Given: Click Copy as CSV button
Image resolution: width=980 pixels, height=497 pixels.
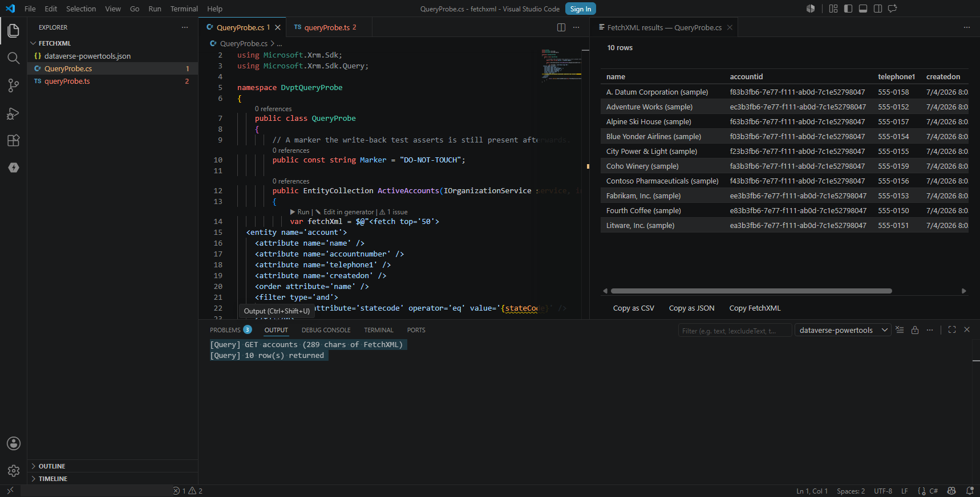Looking at the screenshot, I should tap(634, 308).
